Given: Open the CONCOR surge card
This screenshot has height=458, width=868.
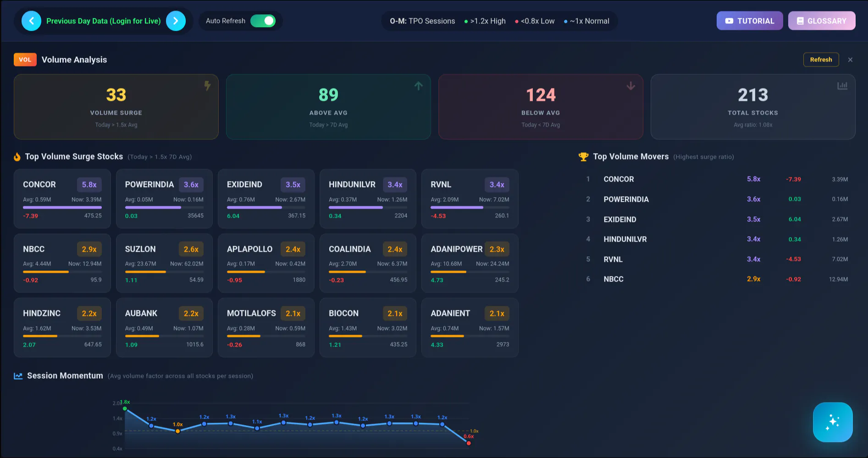Looking at the screenshot, I should [x=62, y=199].
